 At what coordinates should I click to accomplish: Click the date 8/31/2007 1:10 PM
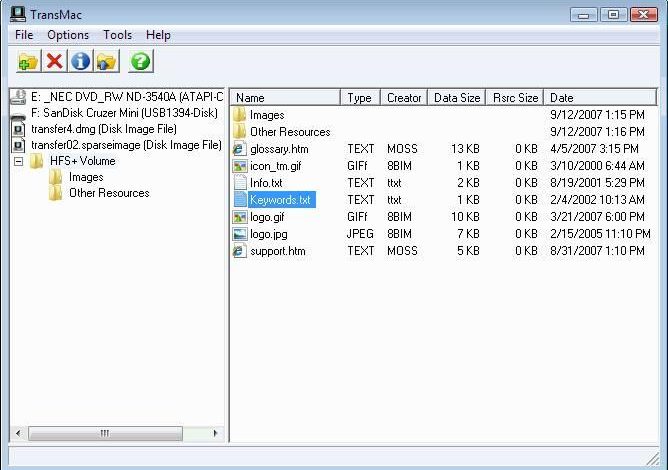pyautogui.click(x=597, y=251)
